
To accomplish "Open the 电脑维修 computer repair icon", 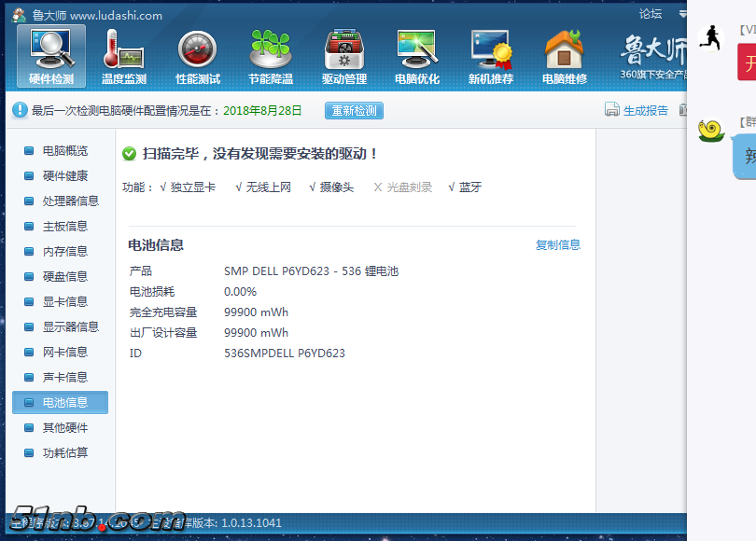I will [x=564, y=56].
